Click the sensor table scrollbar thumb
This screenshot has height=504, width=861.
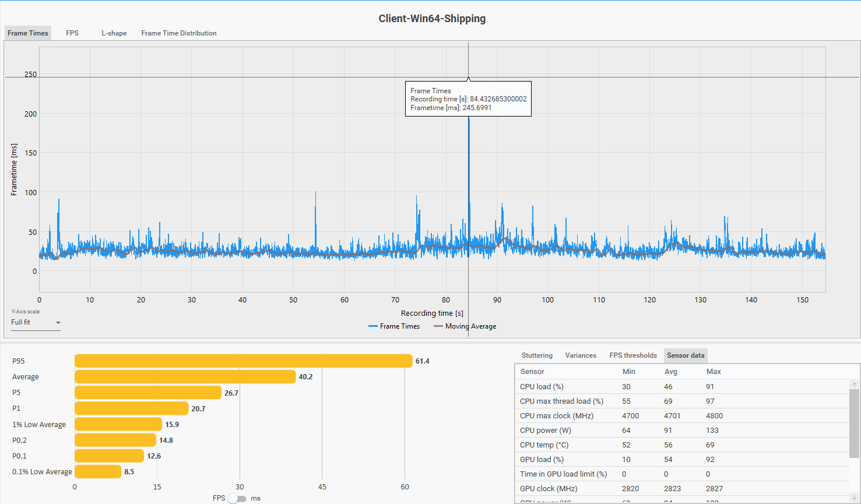[x=854, y=422]
